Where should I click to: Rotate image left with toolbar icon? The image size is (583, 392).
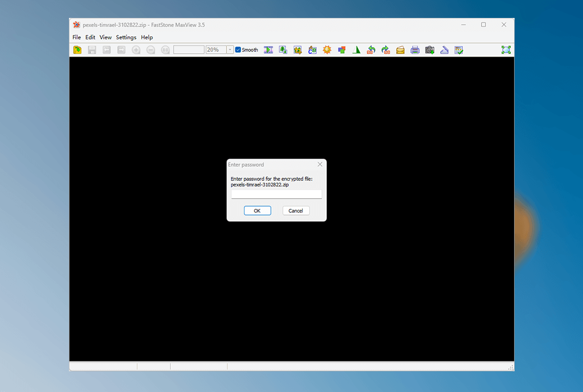click(371, 50)
